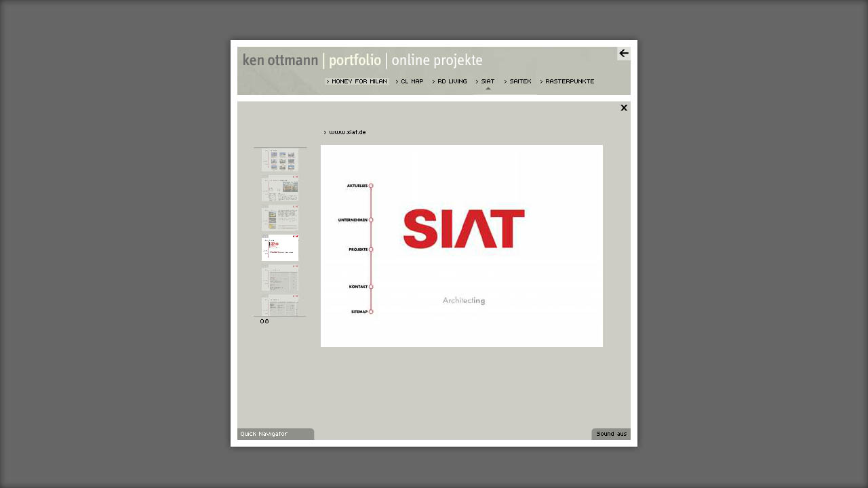Viewport: 868px width, 488px height.
Task: Select the SIAT project tab
Action: (x=486, y=81)
